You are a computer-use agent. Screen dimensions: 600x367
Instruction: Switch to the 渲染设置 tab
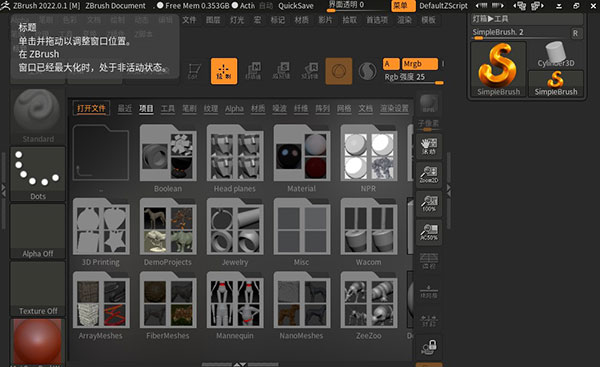tap(394, 109)
